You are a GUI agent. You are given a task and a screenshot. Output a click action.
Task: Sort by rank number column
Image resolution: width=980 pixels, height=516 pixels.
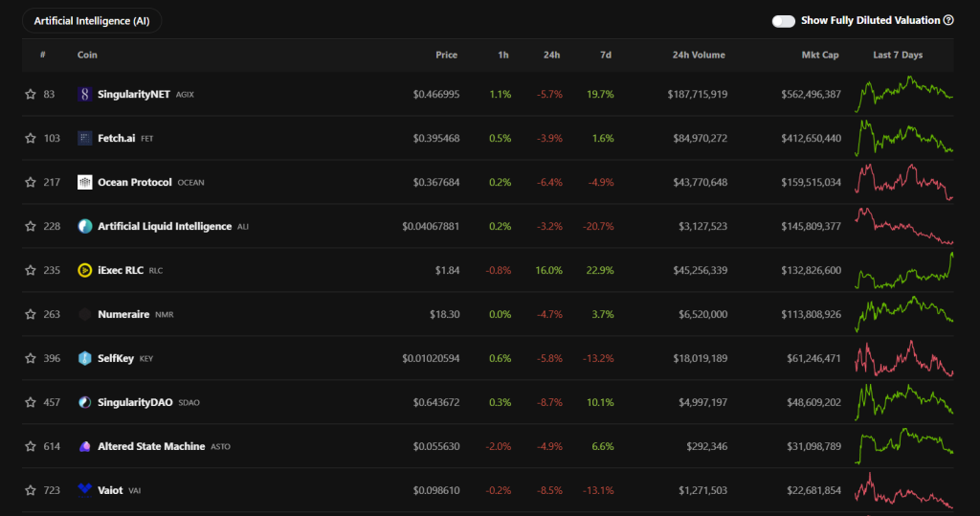pos(42,55)
